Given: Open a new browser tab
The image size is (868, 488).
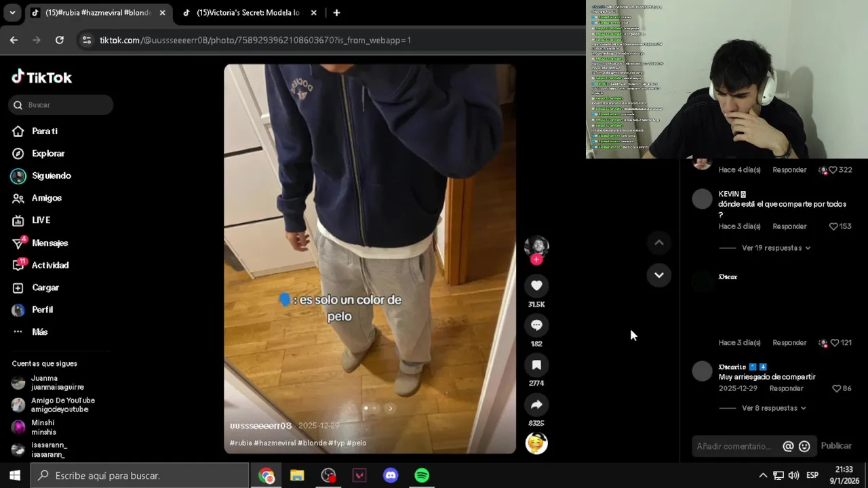Looking at the screenshot, I should click(336, 13).
